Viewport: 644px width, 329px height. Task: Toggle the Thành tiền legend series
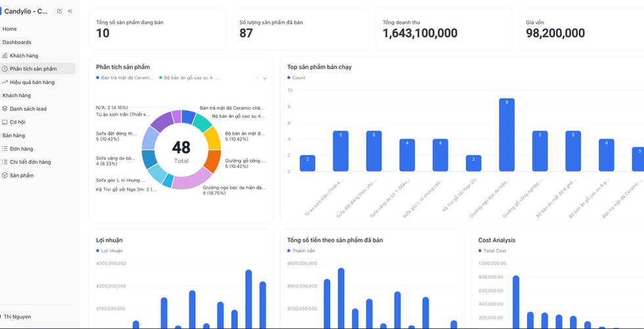tap(301, 251)
